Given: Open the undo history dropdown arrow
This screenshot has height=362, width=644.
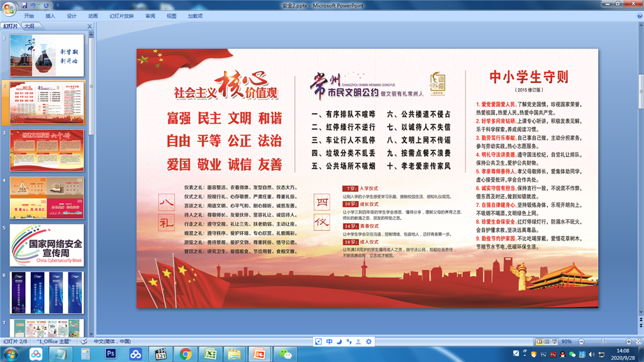Looking at the screenshot, I should coord(38,5).
